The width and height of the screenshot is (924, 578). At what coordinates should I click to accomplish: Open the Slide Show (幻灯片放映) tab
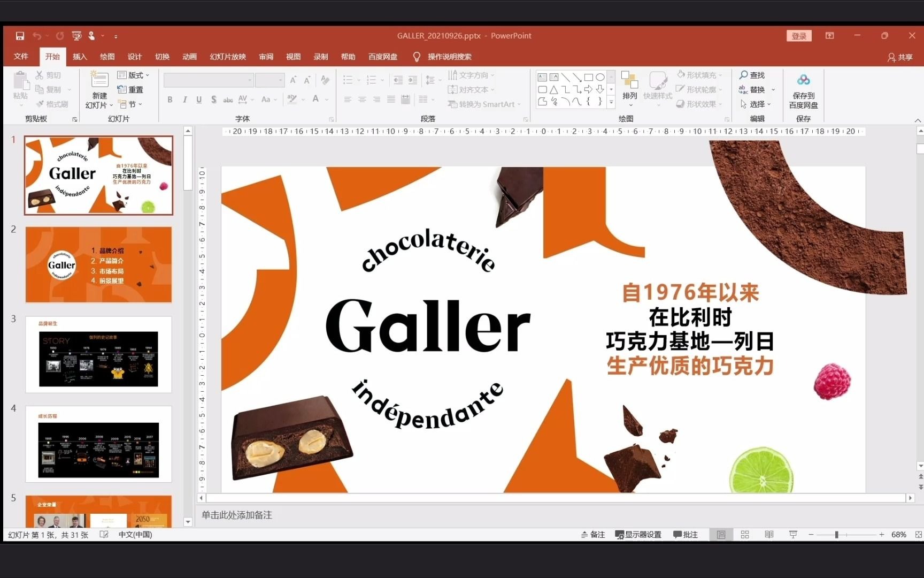[228, 57]
